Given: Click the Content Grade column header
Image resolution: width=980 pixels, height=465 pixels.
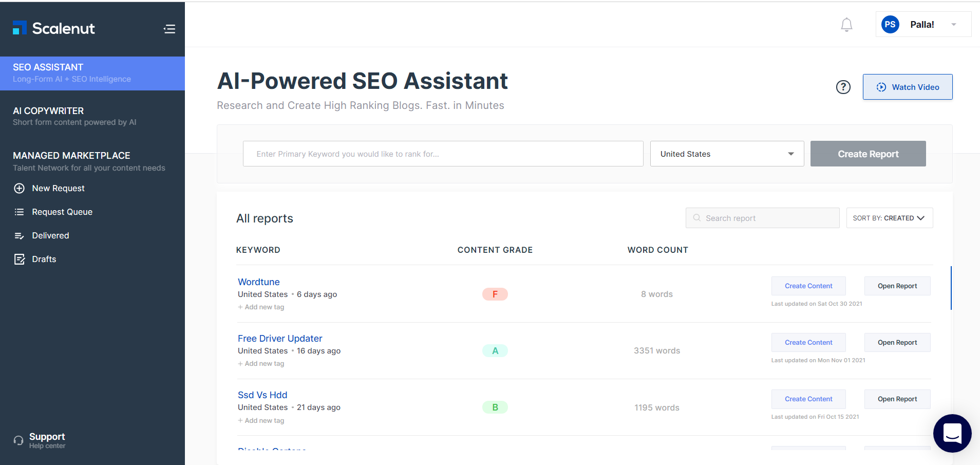Looking at the screenshot, I should tap(495, 250).
